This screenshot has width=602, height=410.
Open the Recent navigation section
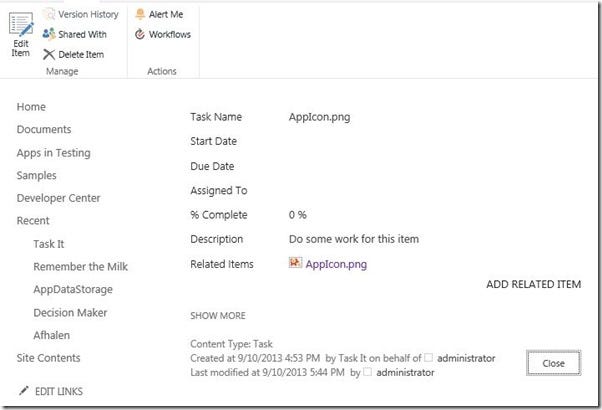coord(33,221)
